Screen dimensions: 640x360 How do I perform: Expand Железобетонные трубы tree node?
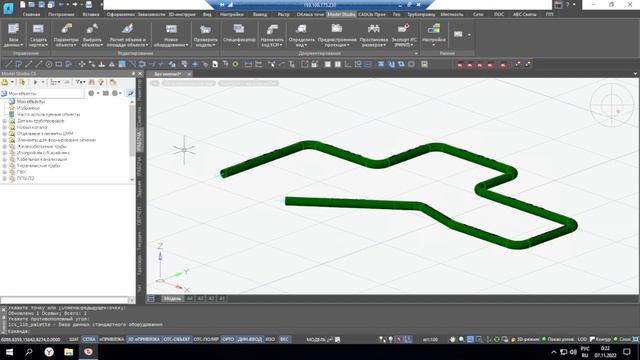(4, 147)
